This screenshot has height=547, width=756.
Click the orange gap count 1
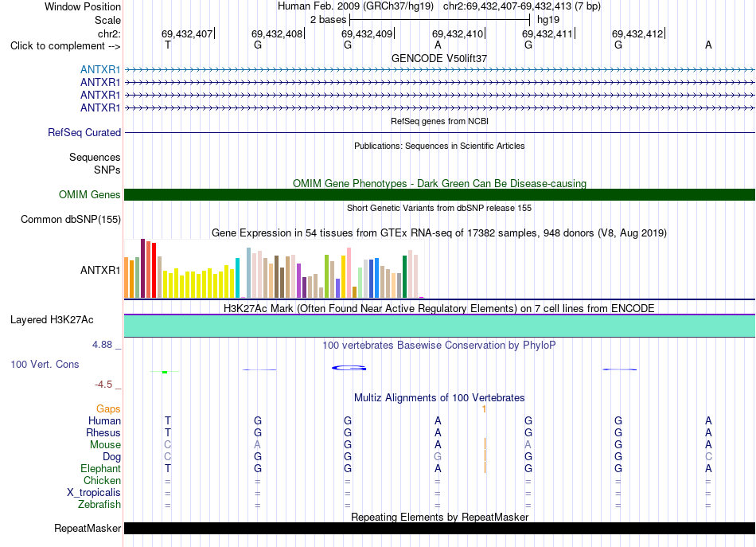(484, 409)
